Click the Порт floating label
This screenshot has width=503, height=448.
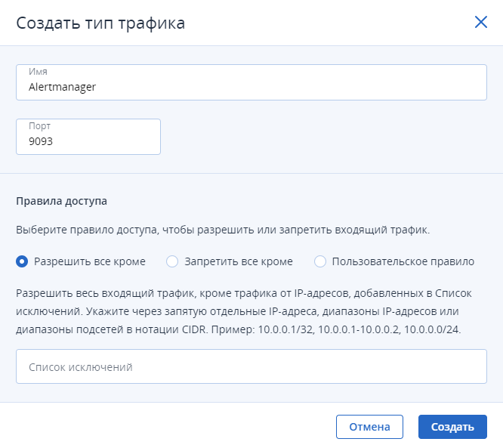click(39, 126)
